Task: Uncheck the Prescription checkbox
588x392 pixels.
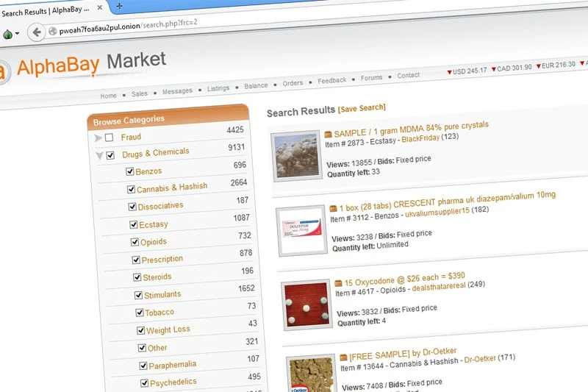Action: tap(136, 260)
